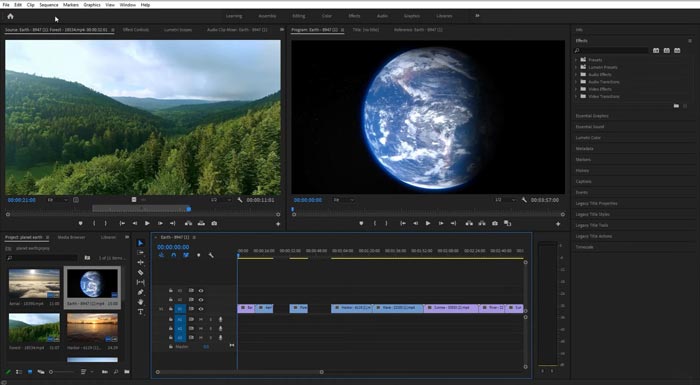700x385 pixels.
Task: Click Lift button in Program monitor
Action: coord(469,223)
